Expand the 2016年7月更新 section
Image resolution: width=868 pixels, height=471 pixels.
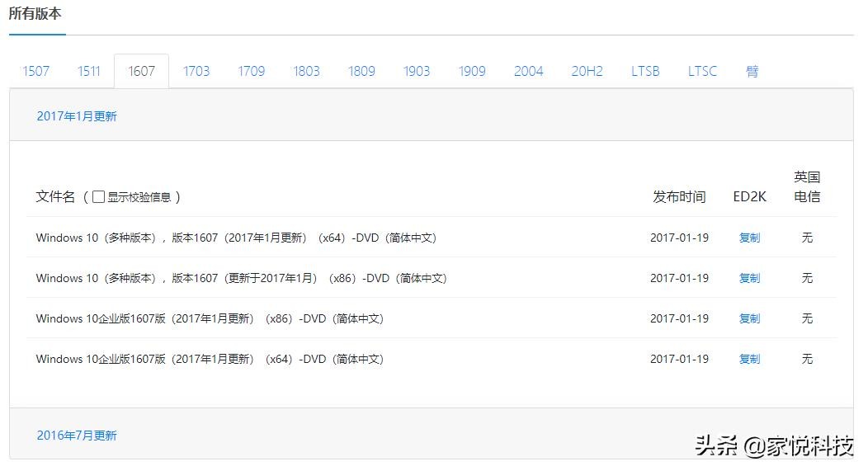[77, 436]
